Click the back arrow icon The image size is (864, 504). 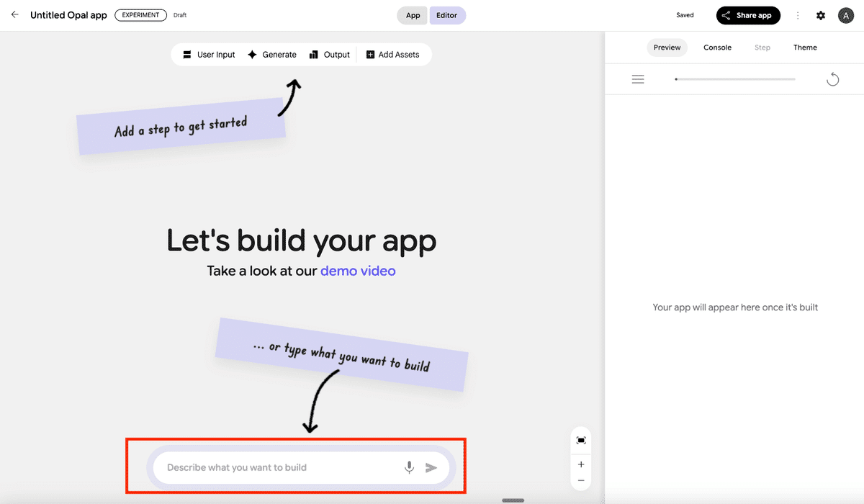pyautogui.click(x=14, y=15)
